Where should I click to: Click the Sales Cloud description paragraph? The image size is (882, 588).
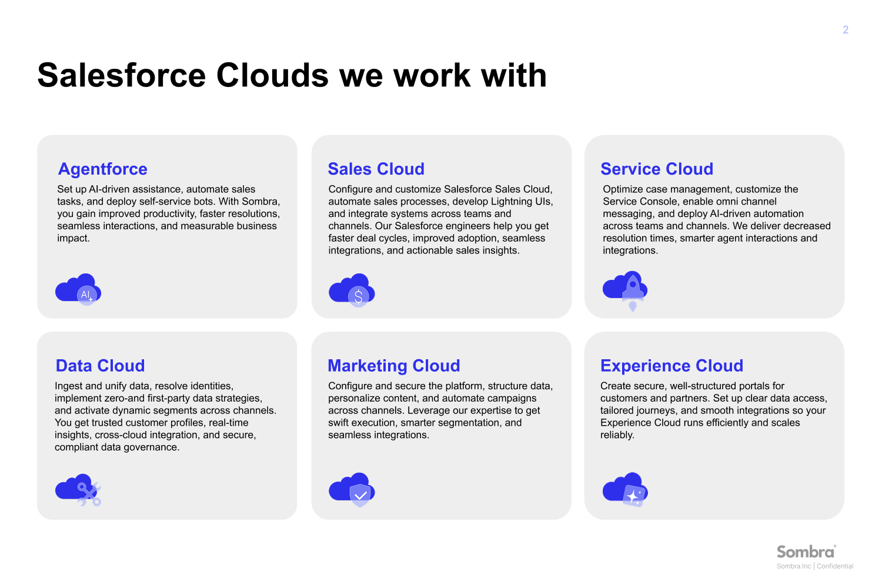(440, 219)
